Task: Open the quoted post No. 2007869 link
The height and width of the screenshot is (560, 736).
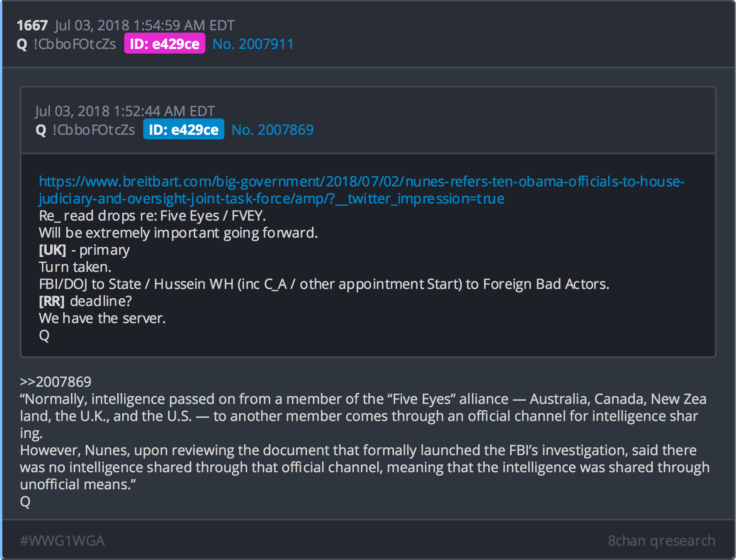Action: (272, 130)
